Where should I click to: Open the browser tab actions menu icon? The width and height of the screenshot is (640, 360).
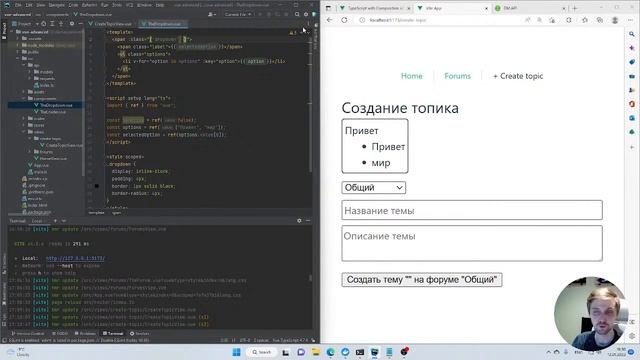328,8
